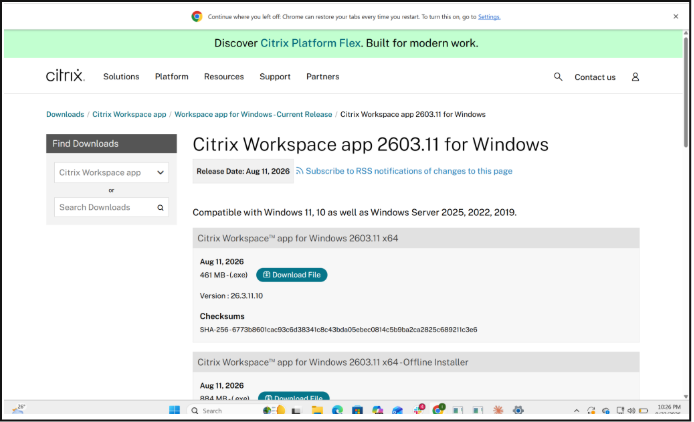Click Download File for the 461 MB exe
The width and height of the screenshot is (694, 422).
[291, 275]
